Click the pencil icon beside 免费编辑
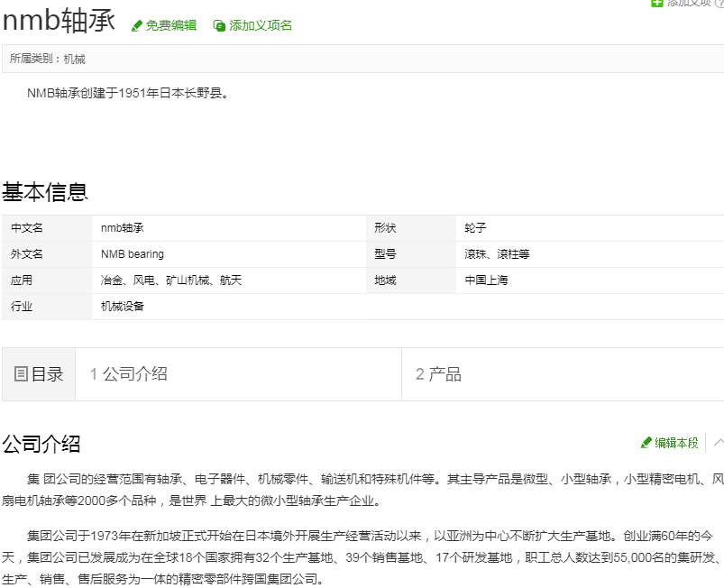This screenshot has width=724, height=588. (x=137, y=26)
